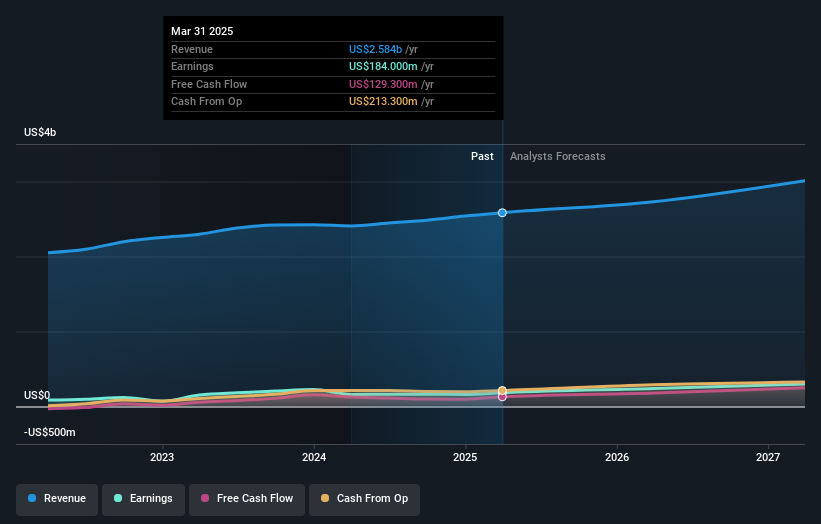Click the Cash From Op label in tooltip
Screen dimensions: 821x524
coord(206,102)
